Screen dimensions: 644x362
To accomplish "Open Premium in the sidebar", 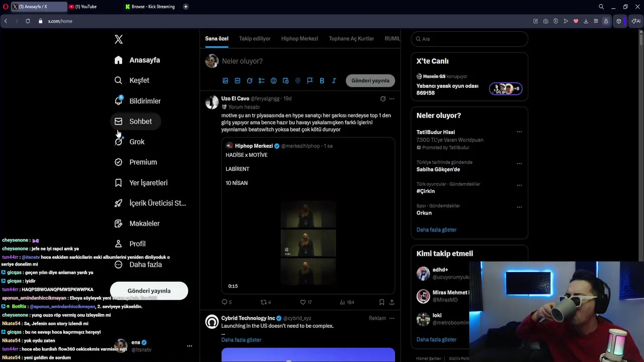I will coord(136,162).
